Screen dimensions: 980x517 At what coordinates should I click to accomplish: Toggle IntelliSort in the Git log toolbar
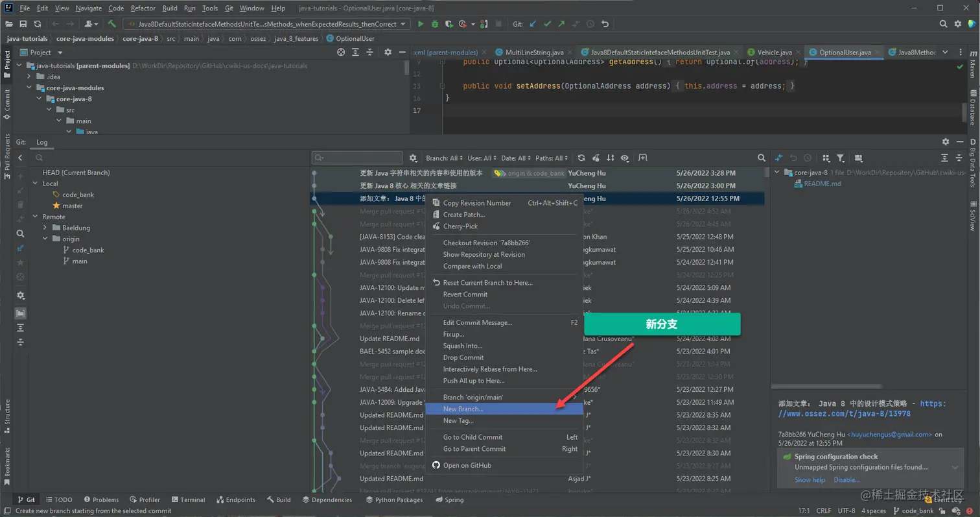pos(610,158)
